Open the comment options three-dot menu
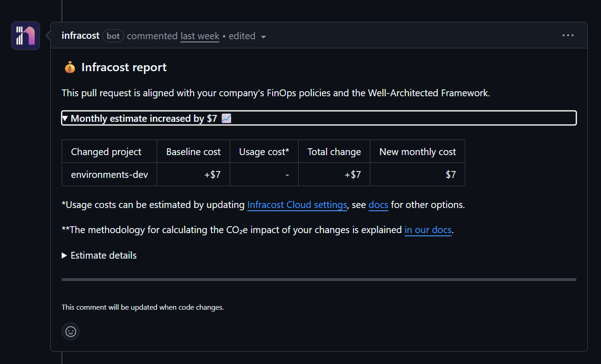This screenshot has height=364, width=601. click(x=568, y=36)
